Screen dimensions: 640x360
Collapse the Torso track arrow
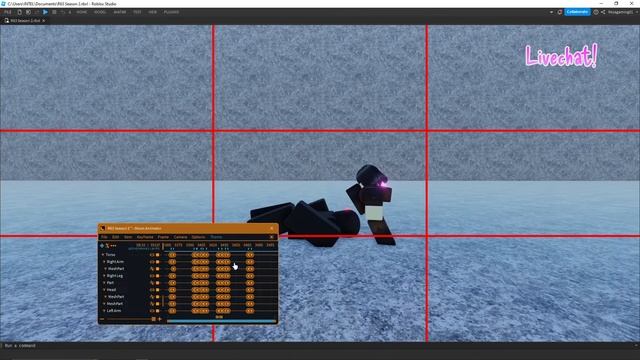click(103, 255)
